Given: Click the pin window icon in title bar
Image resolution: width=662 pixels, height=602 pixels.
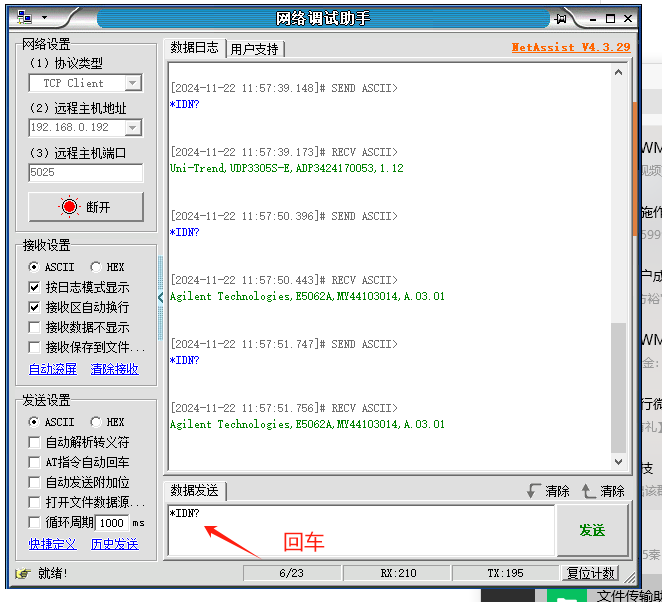Looking at the screenshot, I should click(561, 17).
